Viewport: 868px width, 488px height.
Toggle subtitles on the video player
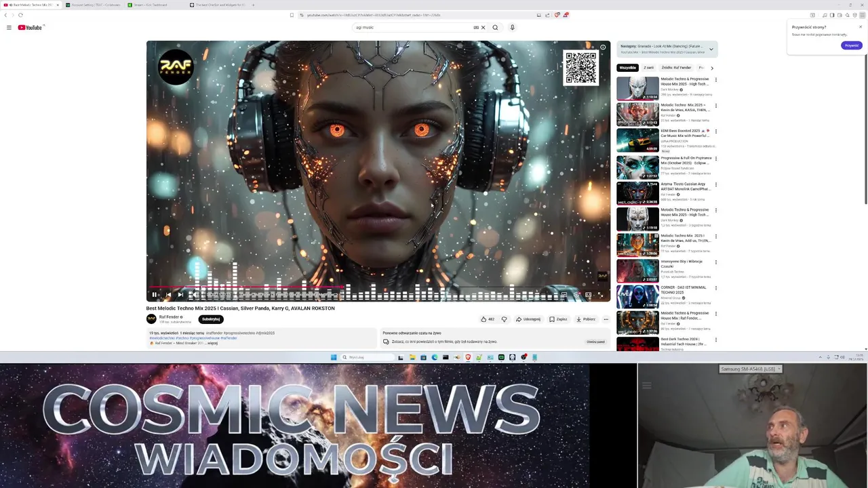[564, 295]
